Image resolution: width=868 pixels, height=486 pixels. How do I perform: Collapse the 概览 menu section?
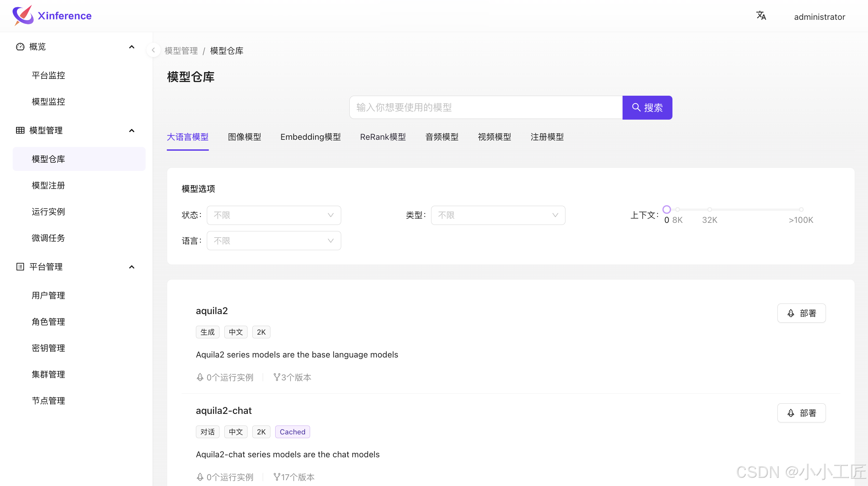(x=132, y=47)
